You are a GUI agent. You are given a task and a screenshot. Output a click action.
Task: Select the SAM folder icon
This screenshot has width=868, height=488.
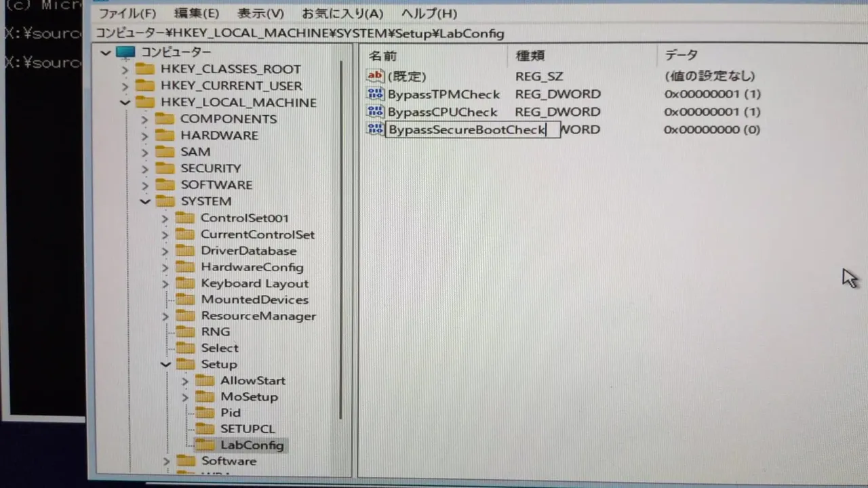pos(165,151)
